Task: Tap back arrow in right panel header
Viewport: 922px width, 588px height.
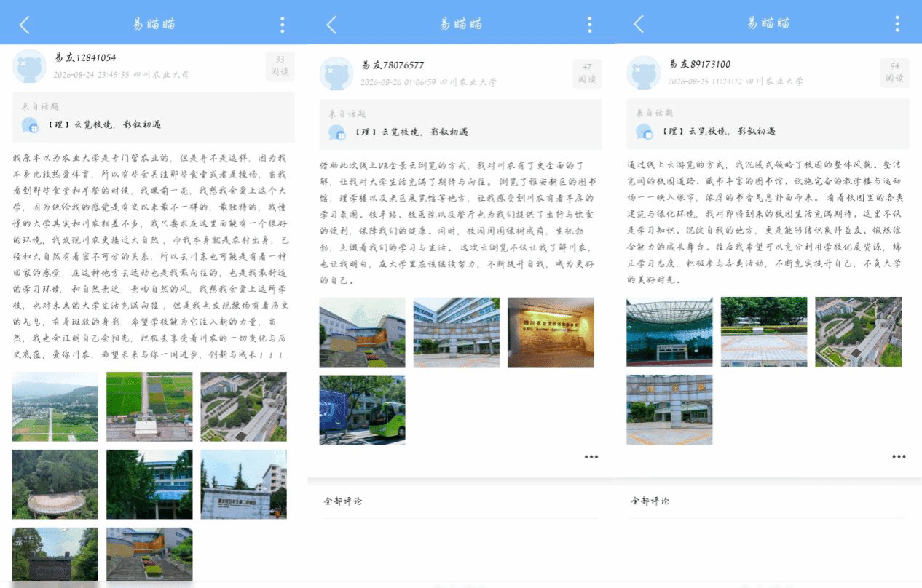Action: (x=639, y=25)
